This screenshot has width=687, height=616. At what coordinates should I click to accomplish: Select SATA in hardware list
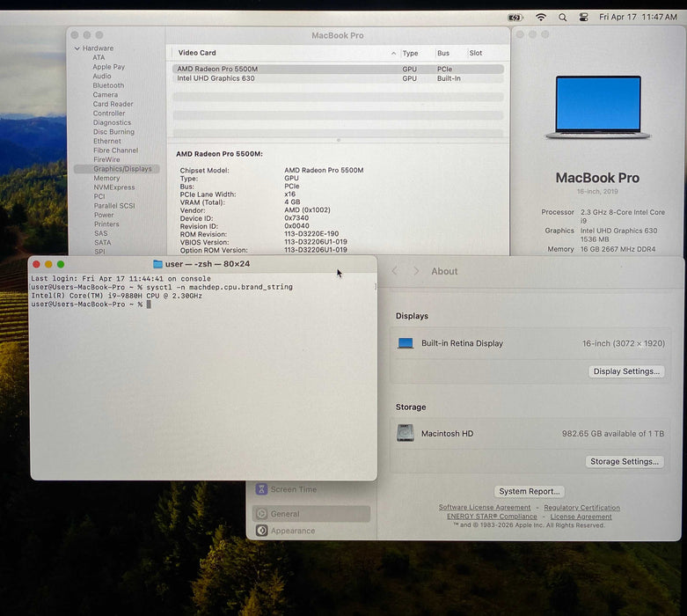click(x=103, y=243)
